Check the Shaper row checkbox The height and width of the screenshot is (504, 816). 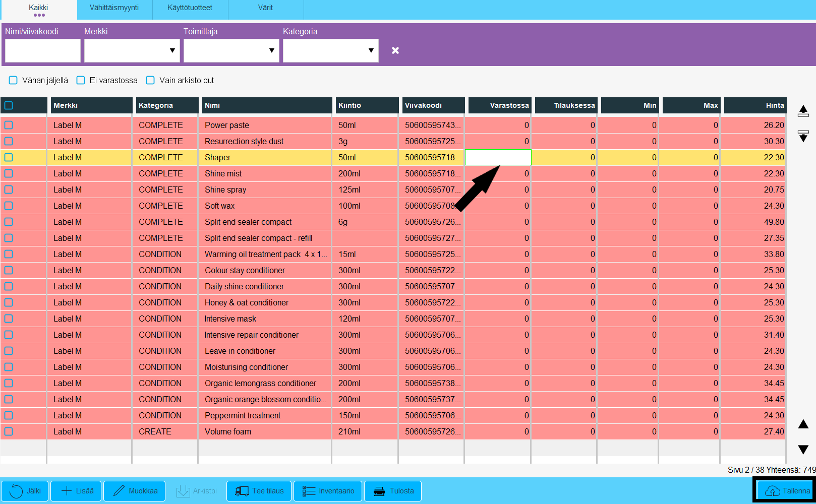point(9,157)
